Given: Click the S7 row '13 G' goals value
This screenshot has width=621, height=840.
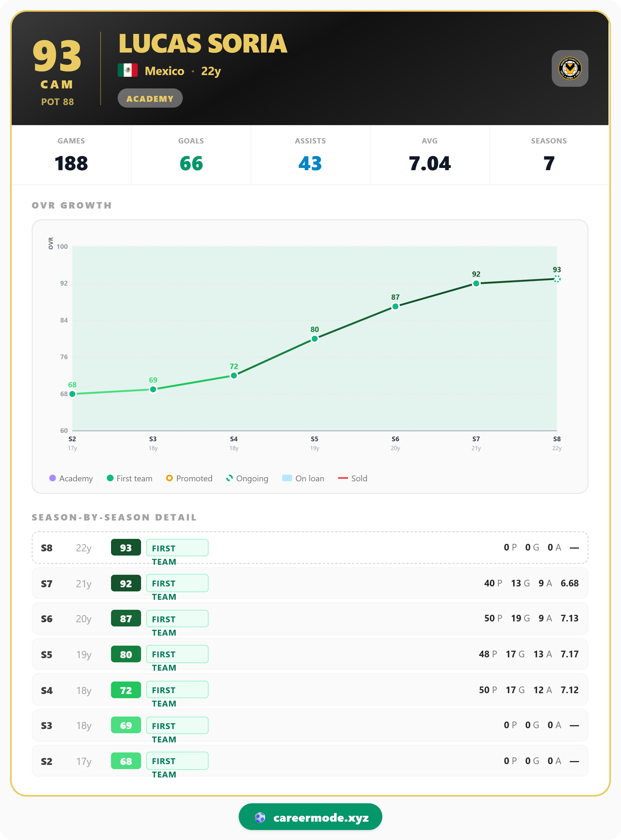Looking at the screenshot, I should tap(520, 583).
